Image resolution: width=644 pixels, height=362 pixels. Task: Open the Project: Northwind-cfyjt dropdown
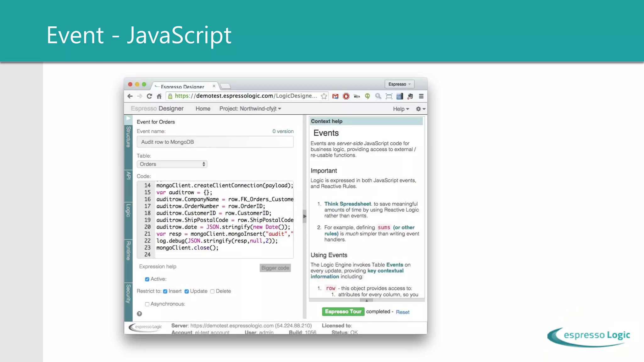(250, 109)
